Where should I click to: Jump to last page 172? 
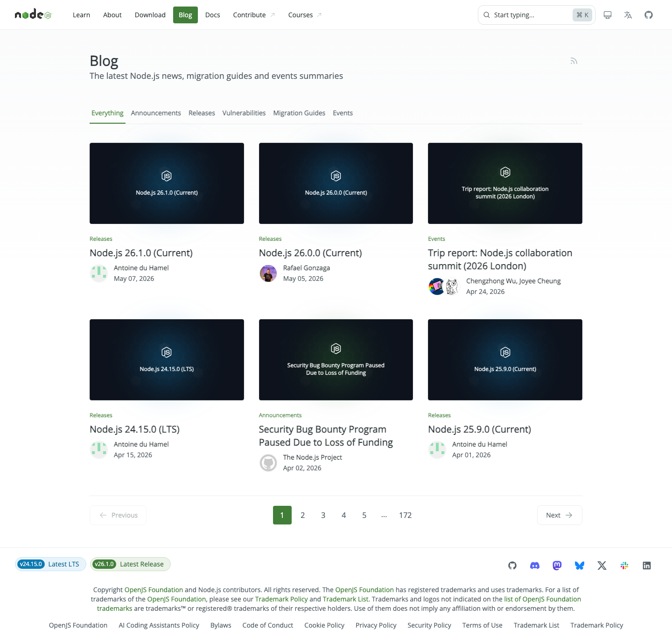point(406,515)
